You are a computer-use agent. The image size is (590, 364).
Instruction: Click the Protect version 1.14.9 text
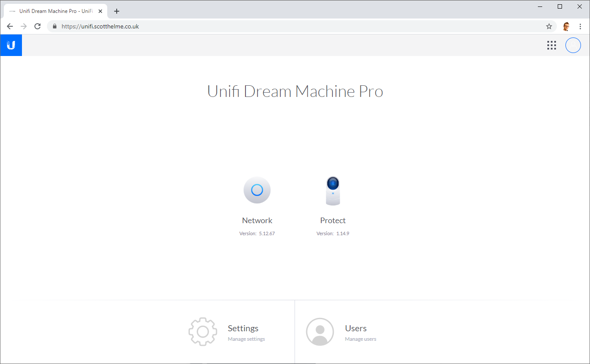tap(333, 233)
